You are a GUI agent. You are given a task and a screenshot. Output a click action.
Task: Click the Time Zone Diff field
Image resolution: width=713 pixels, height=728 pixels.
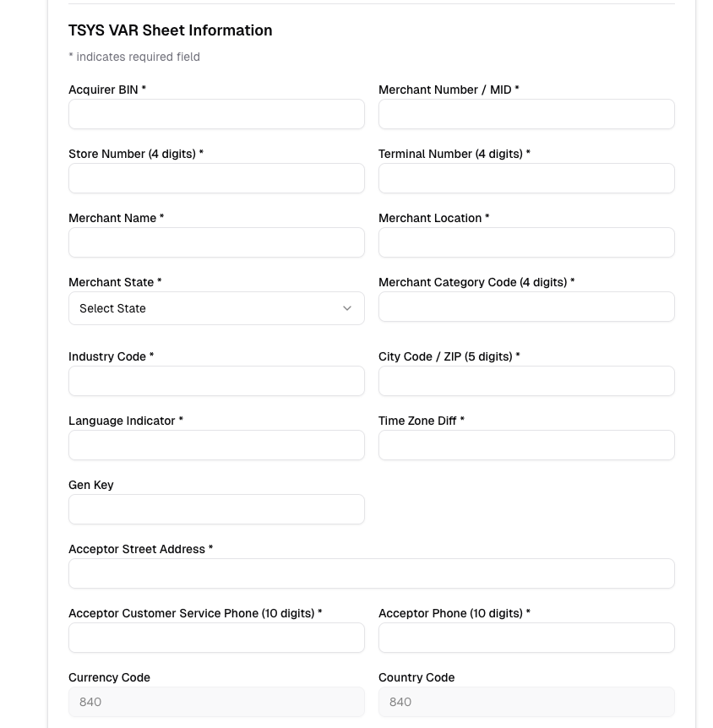526,445
